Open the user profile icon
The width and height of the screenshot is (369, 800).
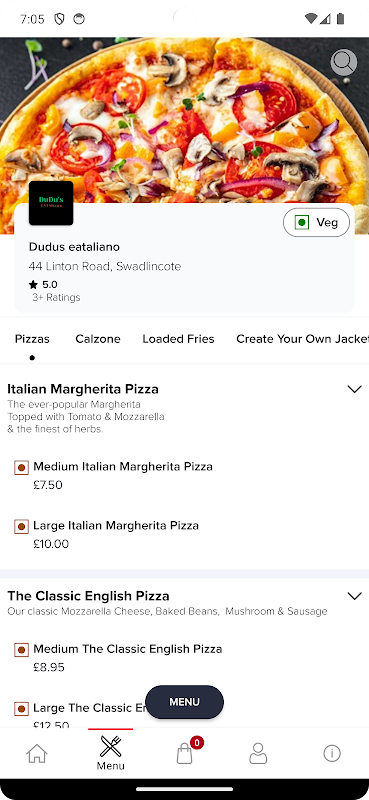pyautogui.click(x=258, y=753)
